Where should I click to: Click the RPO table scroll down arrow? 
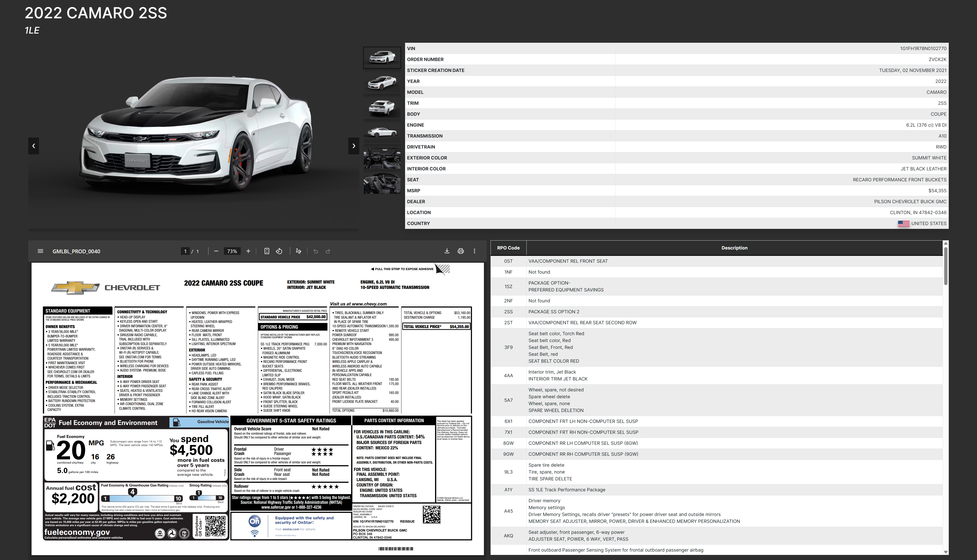point(945,552)
